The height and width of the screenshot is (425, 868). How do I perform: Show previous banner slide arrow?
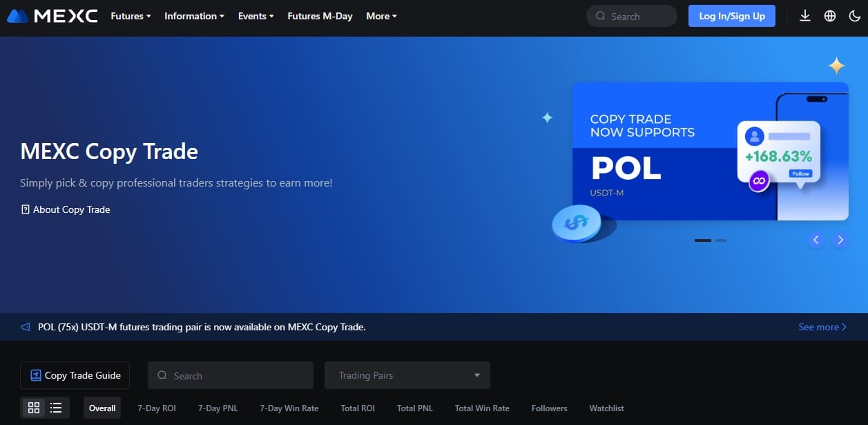(x=816, y=240)
